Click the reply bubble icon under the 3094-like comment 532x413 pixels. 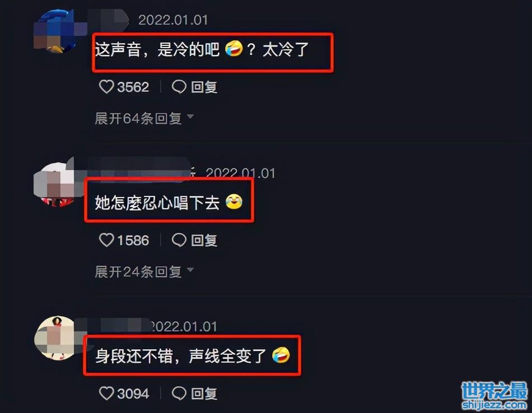pyautogui.click(x=179, y=393)
